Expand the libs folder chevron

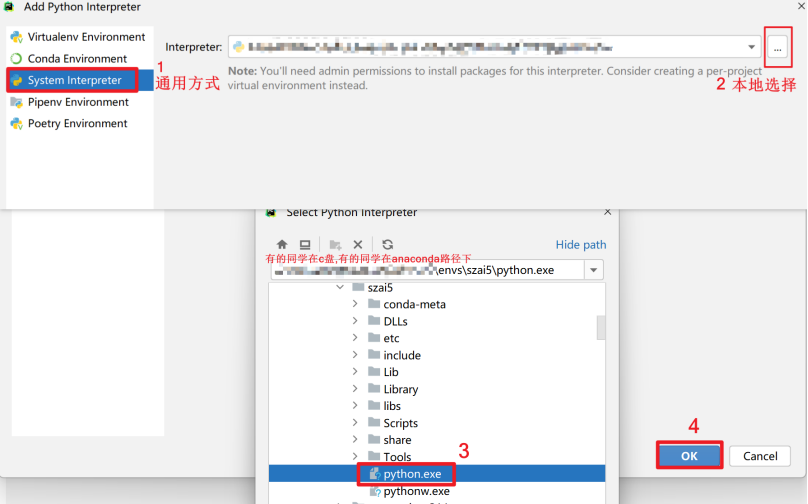point(355,406)
